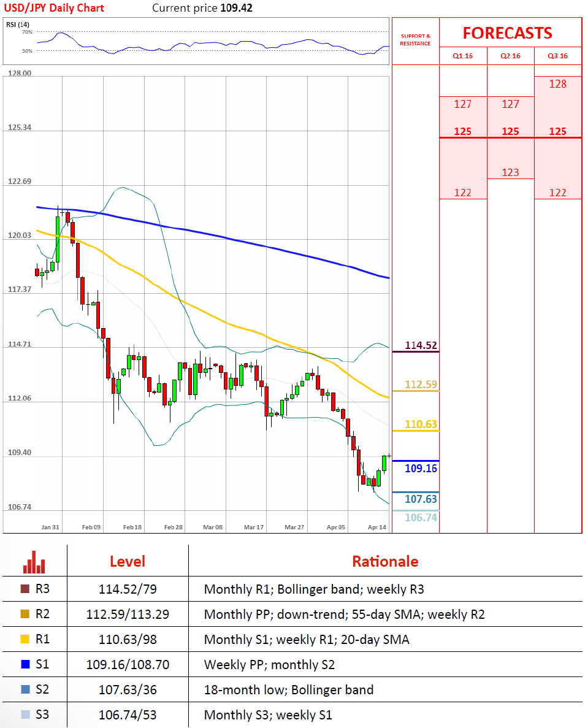Click the R2 rationale mentioning 55-day SMA
The width and height of the screenshot is (585, 728).
pos(344,615)
